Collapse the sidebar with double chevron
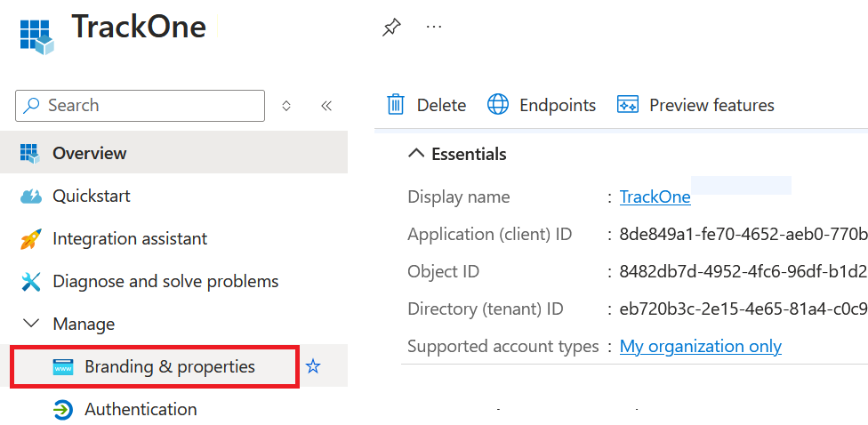Image resolution: width=868 pixels, height=425 pixels. (x=326, y=106)
